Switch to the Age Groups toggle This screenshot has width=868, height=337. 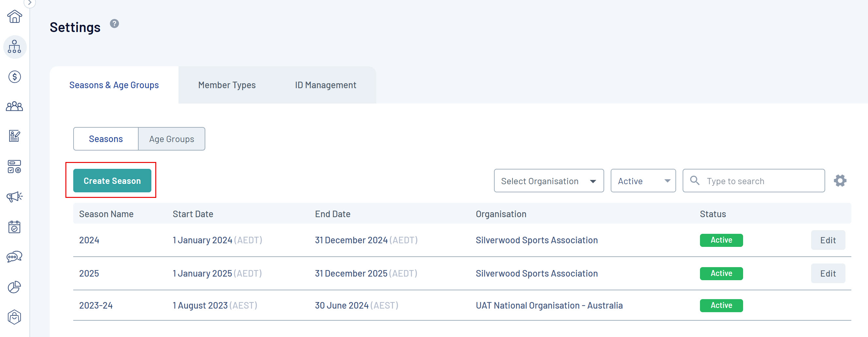172,139
